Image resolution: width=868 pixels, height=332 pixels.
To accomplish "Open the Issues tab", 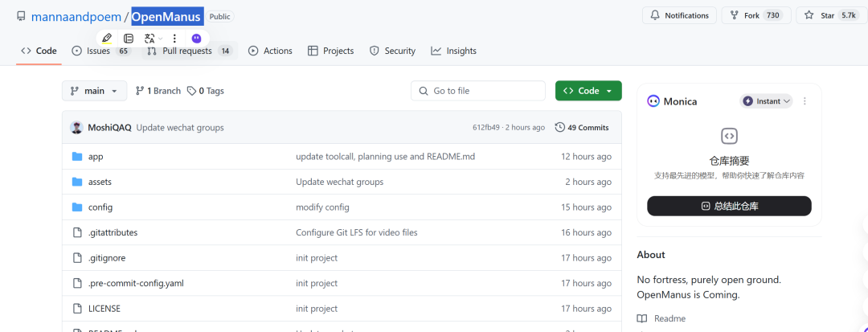I will 101,51.
